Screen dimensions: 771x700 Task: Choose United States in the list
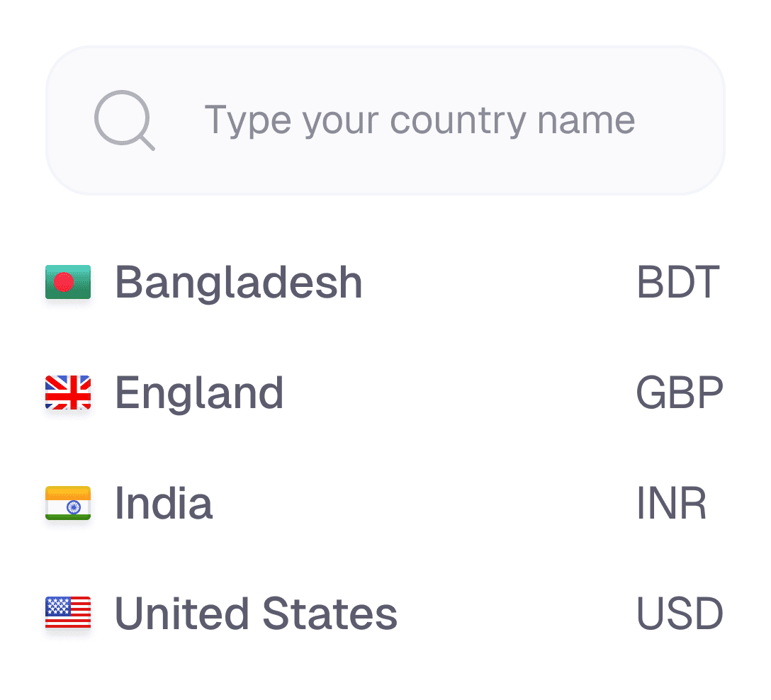tap(257, 613)
